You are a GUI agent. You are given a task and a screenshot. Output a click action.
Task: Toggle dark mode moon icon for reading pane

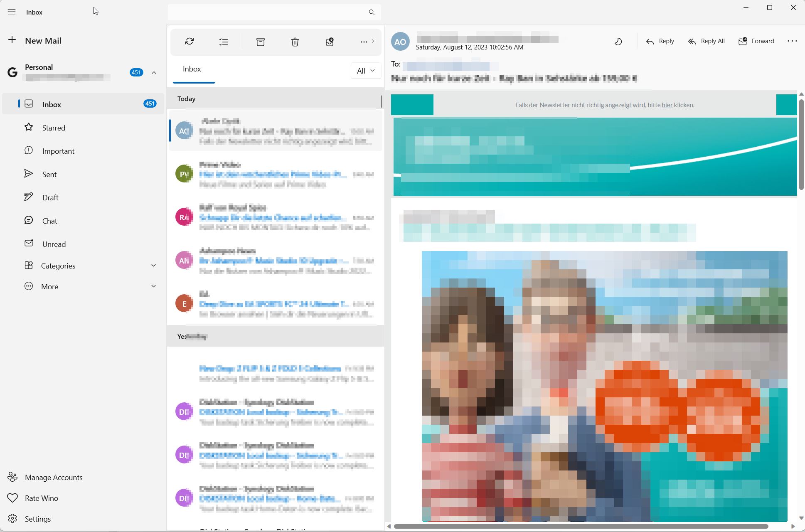tap(618, 41)
